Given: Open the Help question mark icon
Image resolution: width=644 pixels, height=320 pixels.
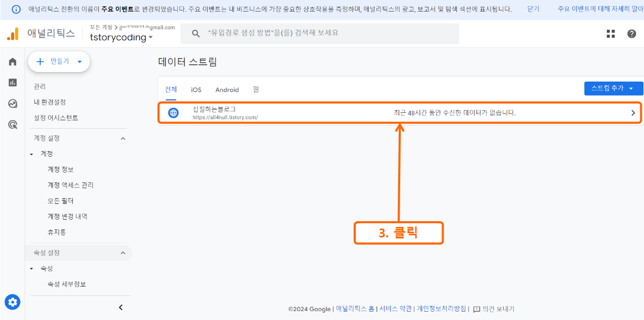Looking at the screenshot, I should (632, 33).
